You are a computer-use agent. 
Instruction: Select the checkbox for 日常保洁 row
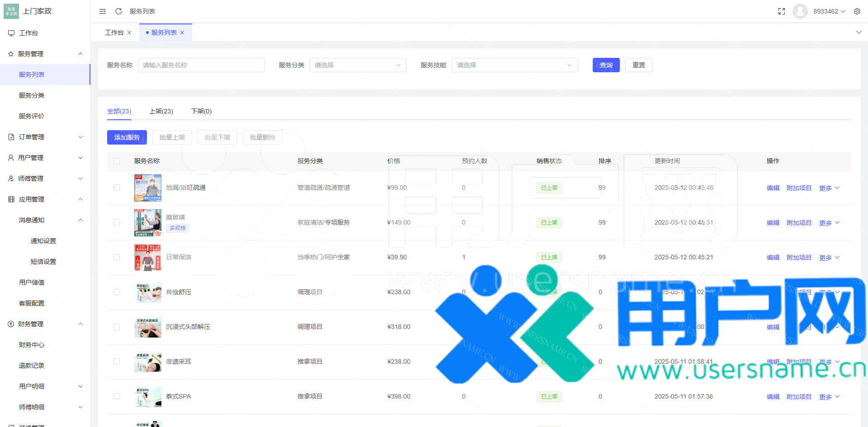click(x=117, y=257)
